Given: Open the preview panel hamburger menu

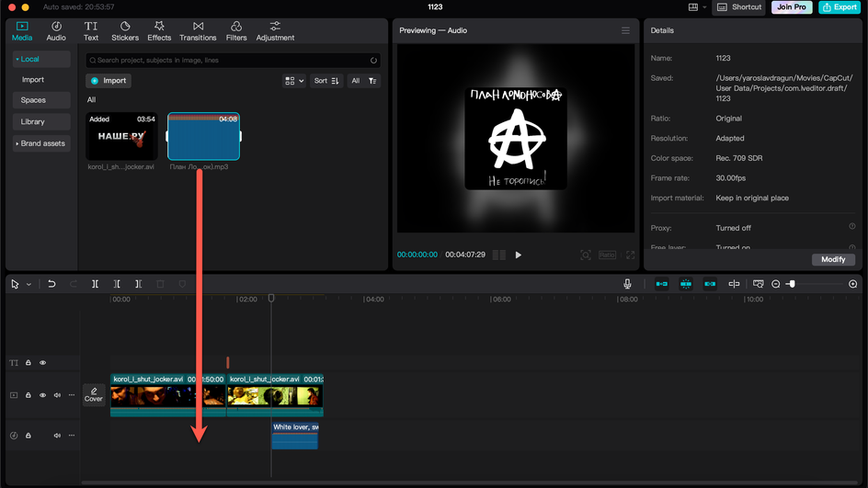Looking at the screenshot, I should (x=625, y=30).
